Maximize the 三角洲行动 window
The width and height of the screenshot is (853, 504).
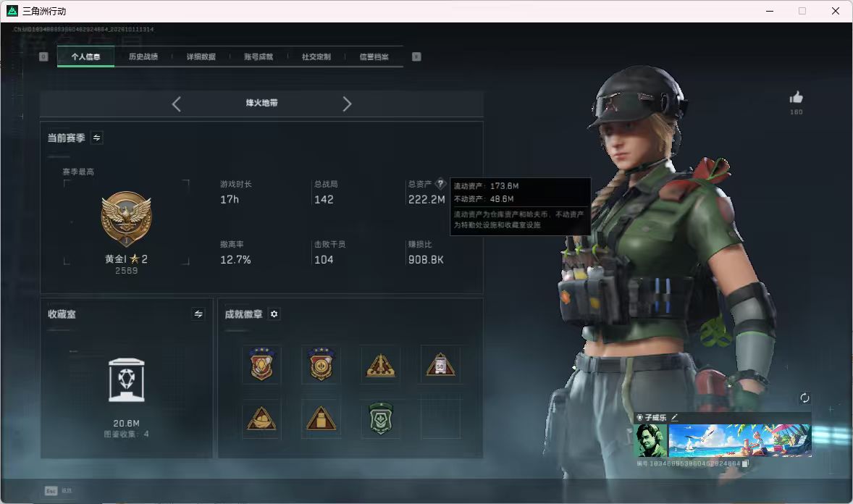[802, 11]
